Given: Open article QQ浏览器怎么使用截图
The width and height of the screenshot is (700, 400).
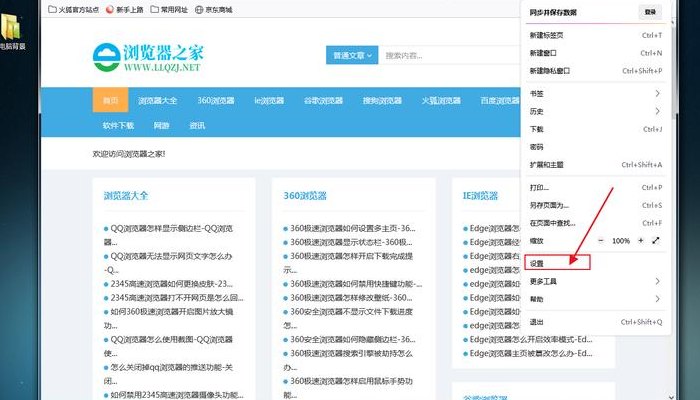Looking at the screenshot, I should pos(171,339).
